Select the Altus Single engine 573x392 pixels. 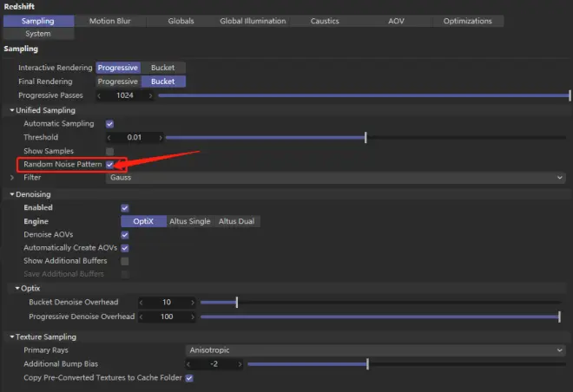190,221
